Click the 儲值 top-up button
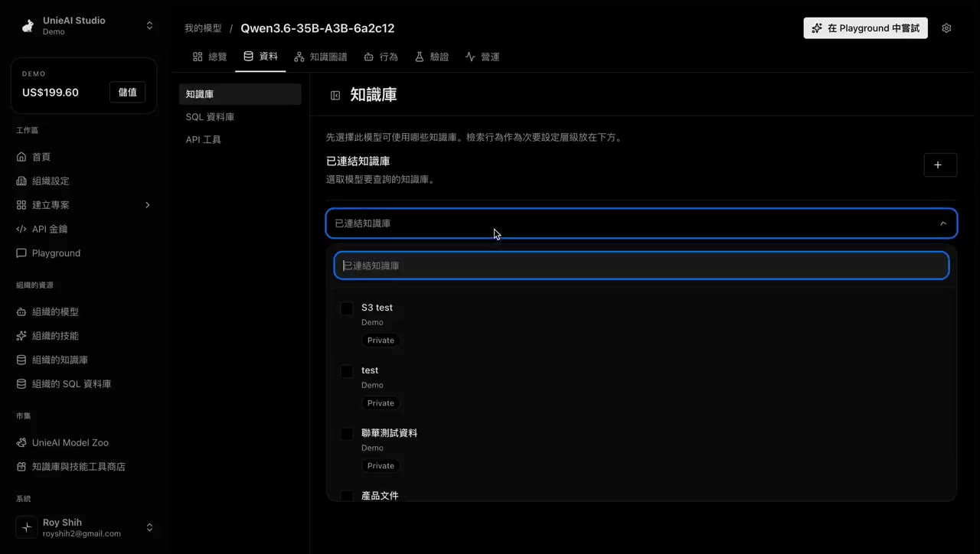The height and width of the screenshot is (554, 980). tap(127, 93)
